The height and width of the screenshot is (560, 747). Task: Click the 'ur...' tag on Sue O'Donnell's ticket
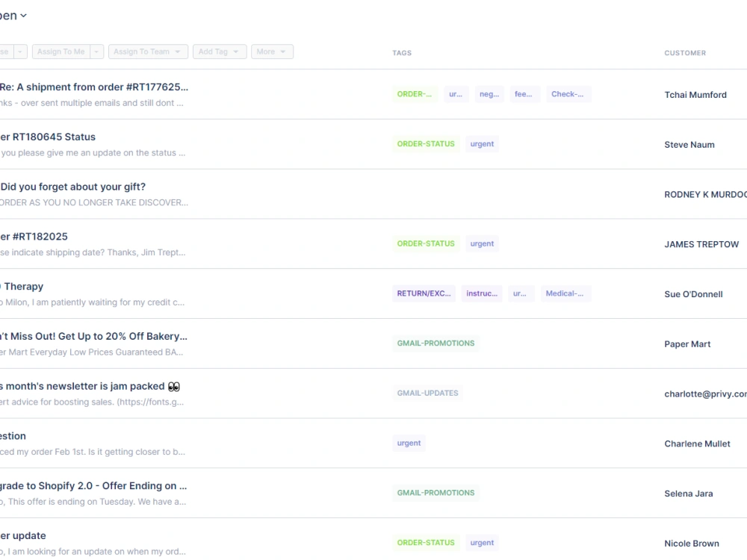coord(520,293)
